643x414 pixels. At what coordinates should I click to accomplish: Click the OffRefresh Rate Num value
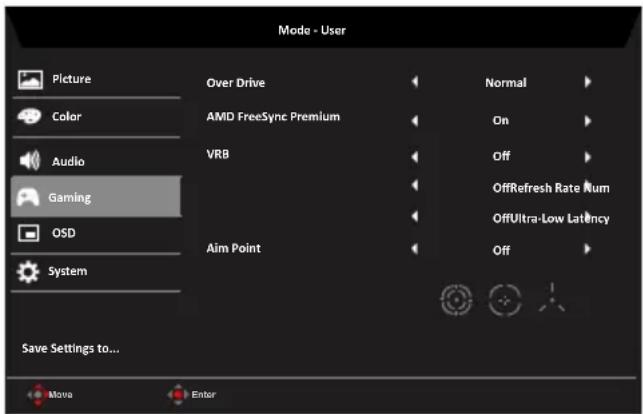pyautogui.click(x=551, y=188)
